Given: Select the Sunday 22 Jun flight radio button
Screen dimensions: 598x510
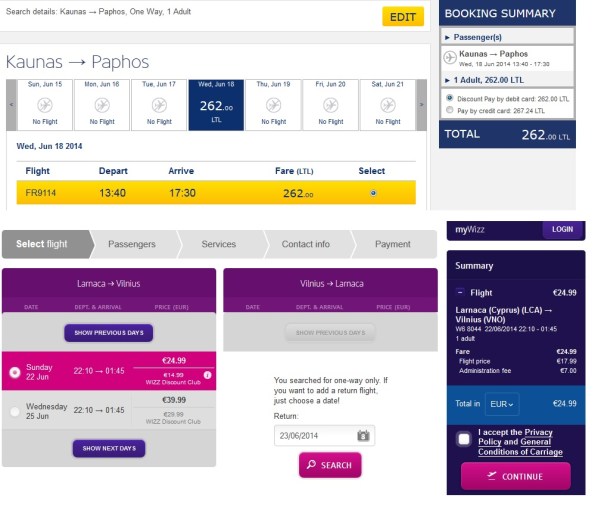Looking at the screenshot, I should point(15,372).
